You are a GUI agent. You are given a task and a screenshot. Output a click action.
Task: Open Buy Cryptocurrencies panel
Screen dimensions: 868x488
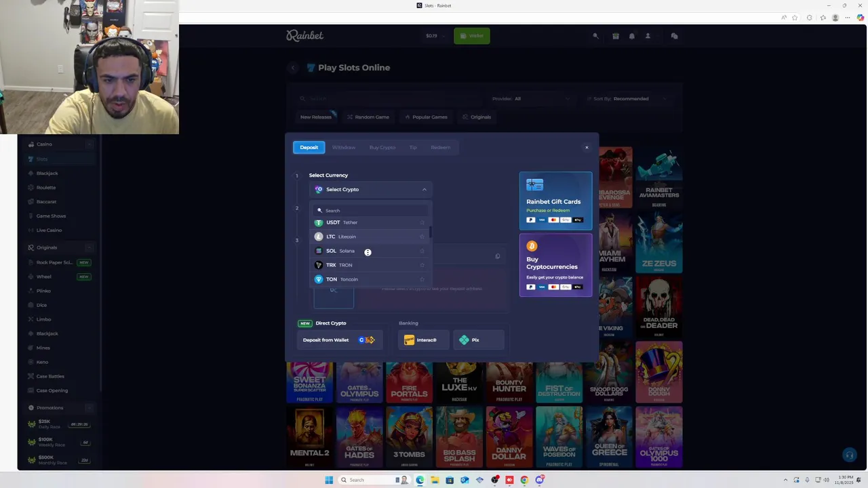pos(555,265)
